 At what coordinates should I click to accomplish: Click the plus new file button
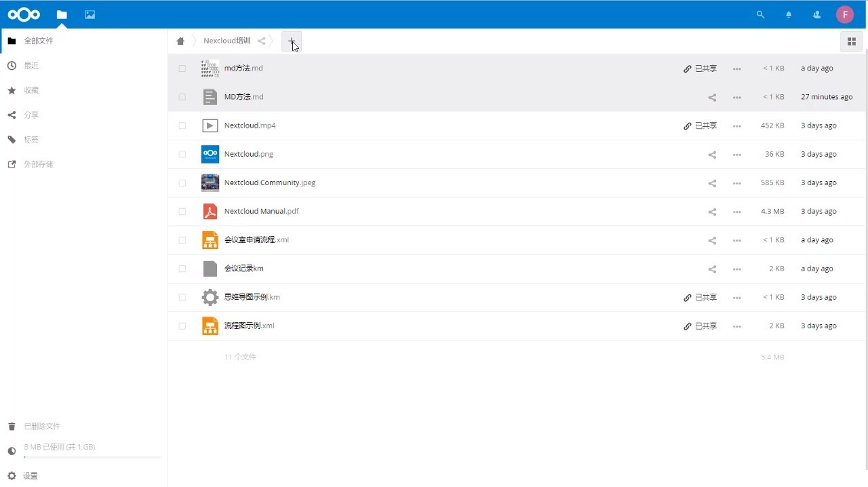click(x=292, y=41)
